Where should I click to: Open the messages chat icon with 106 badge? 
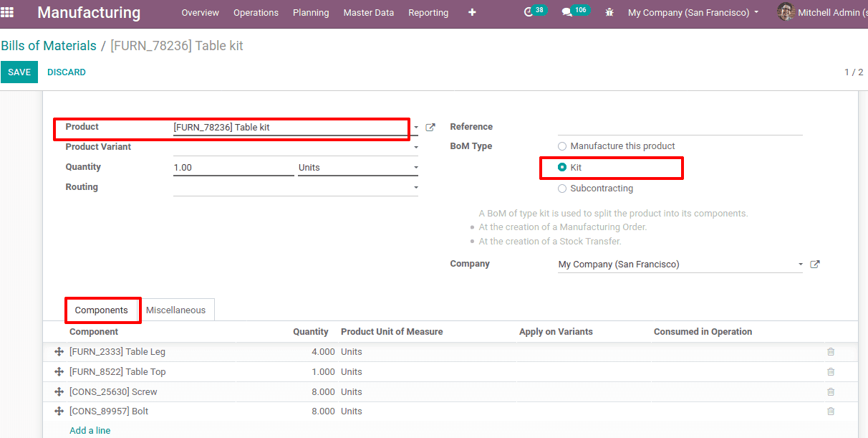click(566, 12)
